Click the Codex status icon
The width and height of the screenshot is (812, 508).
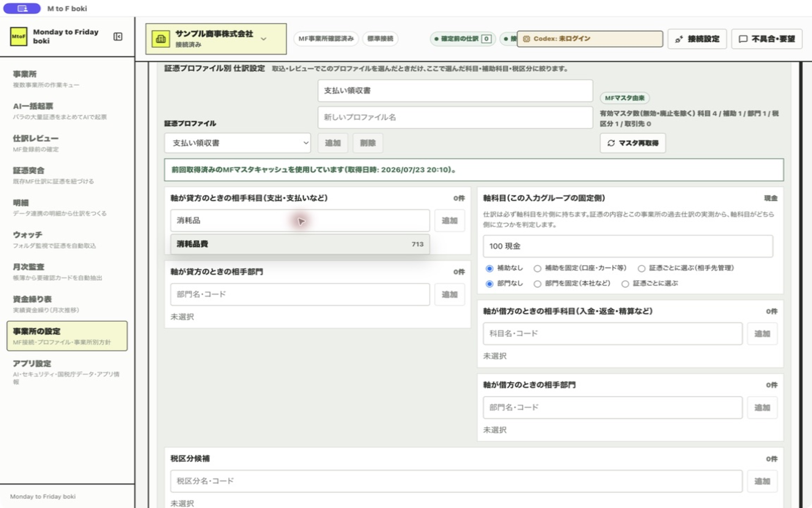527,39
